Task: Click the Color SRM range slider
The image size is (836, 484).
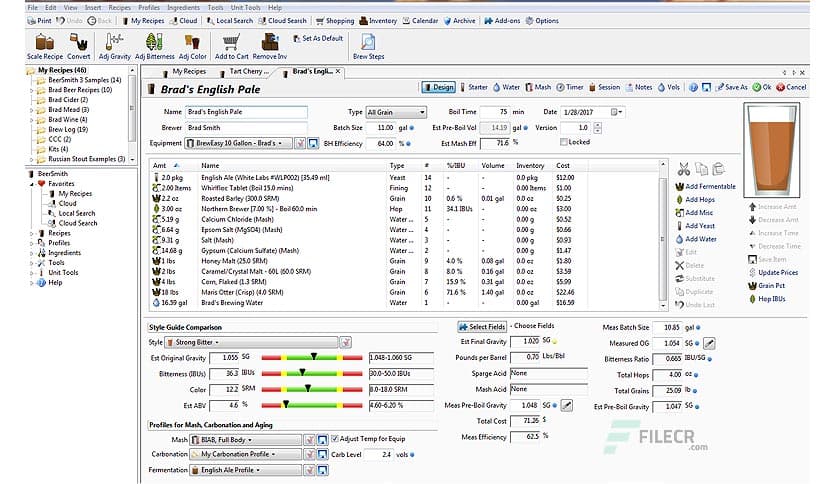Action: coord(312,389)
